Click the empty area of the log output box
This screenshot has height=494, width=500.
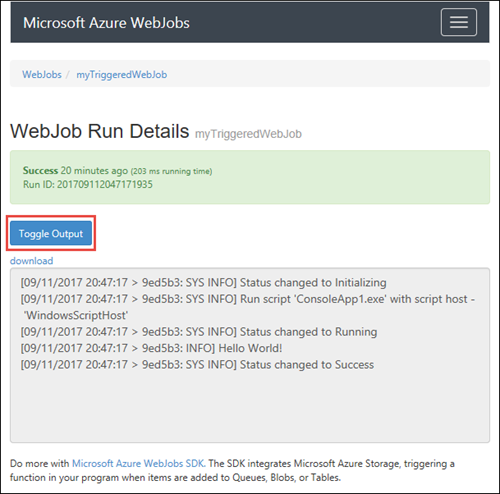tap(250, 407)
